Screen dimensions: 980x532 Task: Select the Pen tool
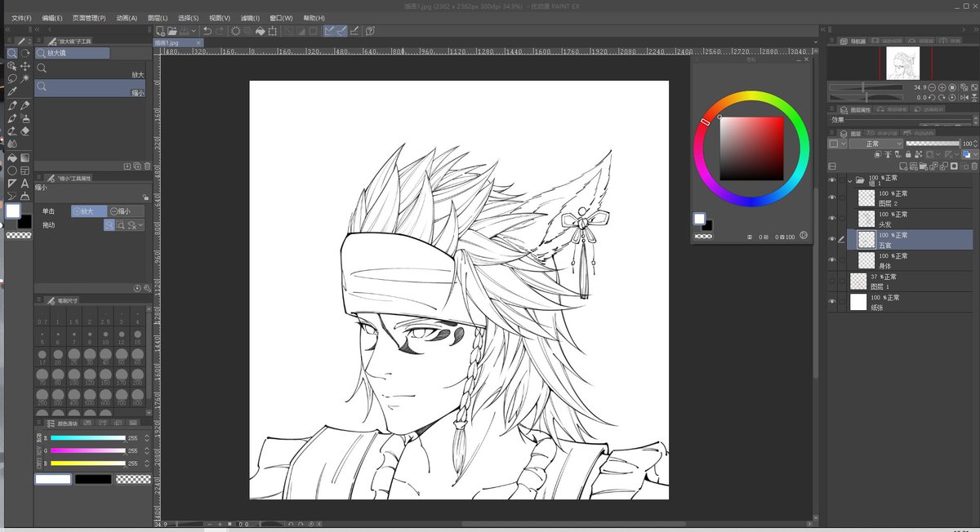pyautogui.click(x=12, y=105)
